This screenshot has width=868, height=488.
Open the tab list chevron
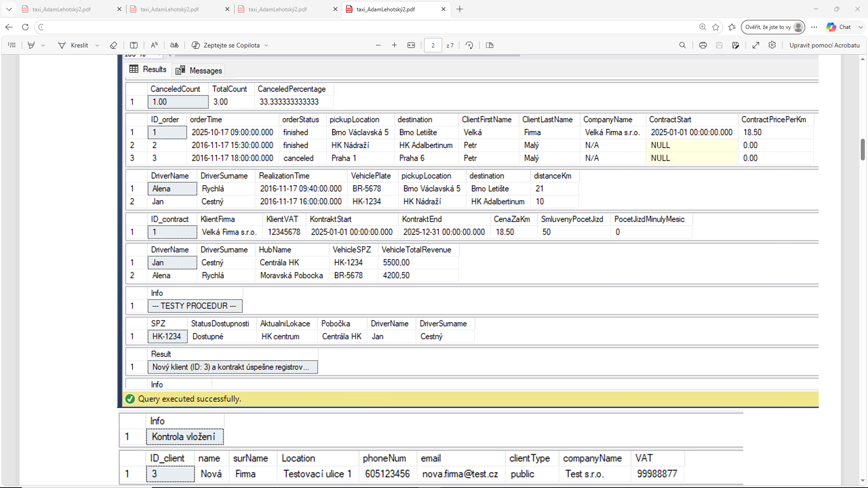pyautogui.click(x=9, y=9)
